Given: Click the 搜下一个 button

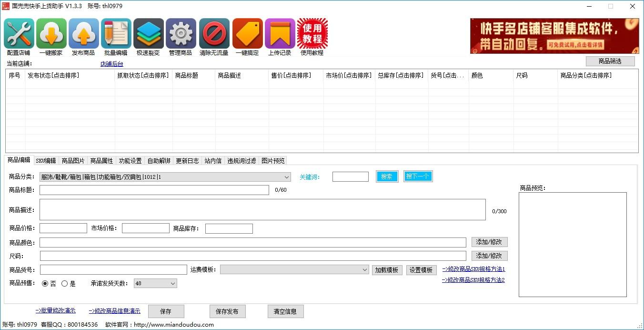Looking at the screenshot, I should pyautogui.click(x=418, y=176).
